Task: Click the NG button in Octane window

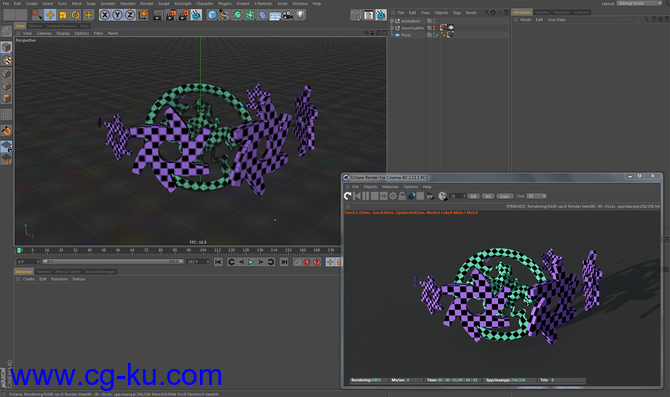Action: click(x=488, y=196)
